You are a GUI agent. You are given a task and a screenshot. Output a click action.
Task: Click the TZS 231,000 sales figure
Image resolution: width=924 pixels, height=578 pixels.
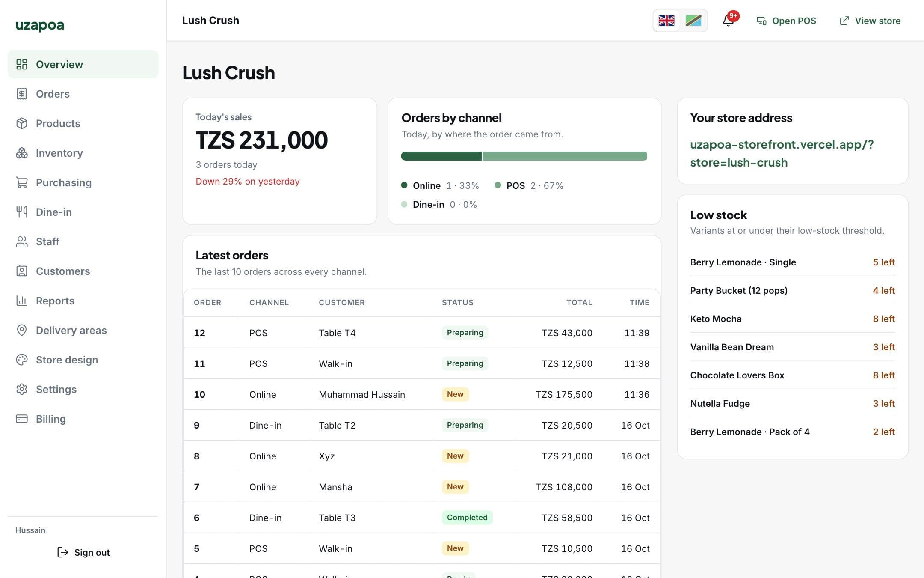(262, 140)
